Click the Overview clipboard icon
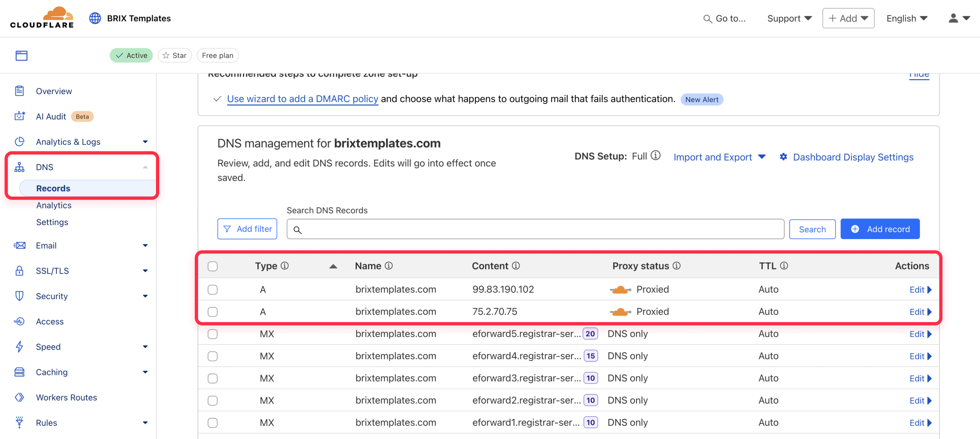980x439 pixels. point(20,91)
